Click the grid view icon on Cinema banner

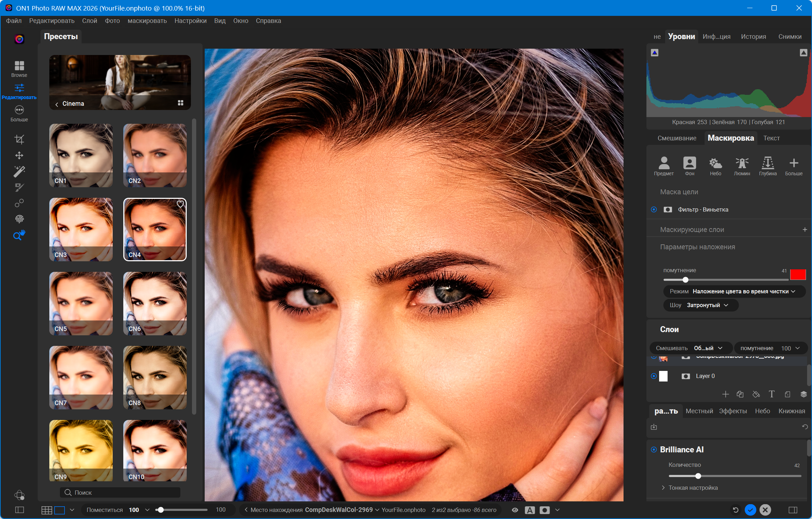(x=180, y=103)
